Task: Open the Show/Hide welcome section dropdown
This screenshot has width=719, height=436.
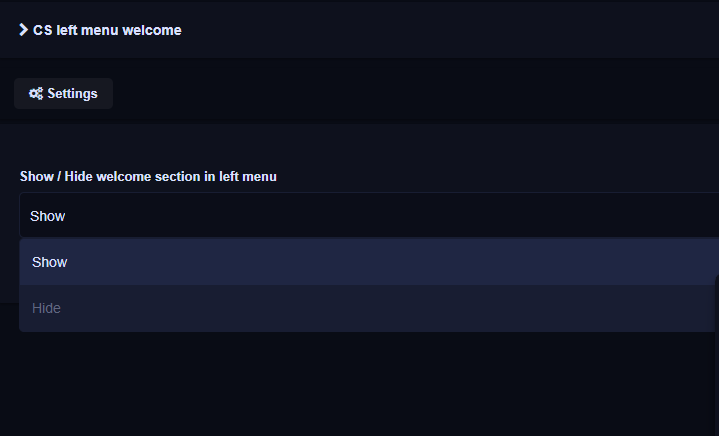Action: pyautogui.click(x=369, y=215)
